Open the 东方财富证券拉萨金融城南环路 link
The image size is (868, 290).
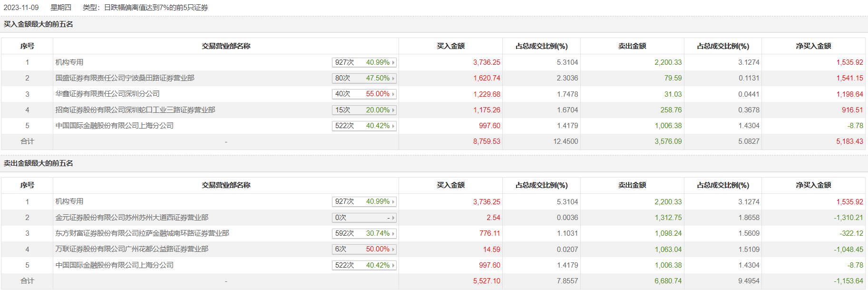point(142,233)
